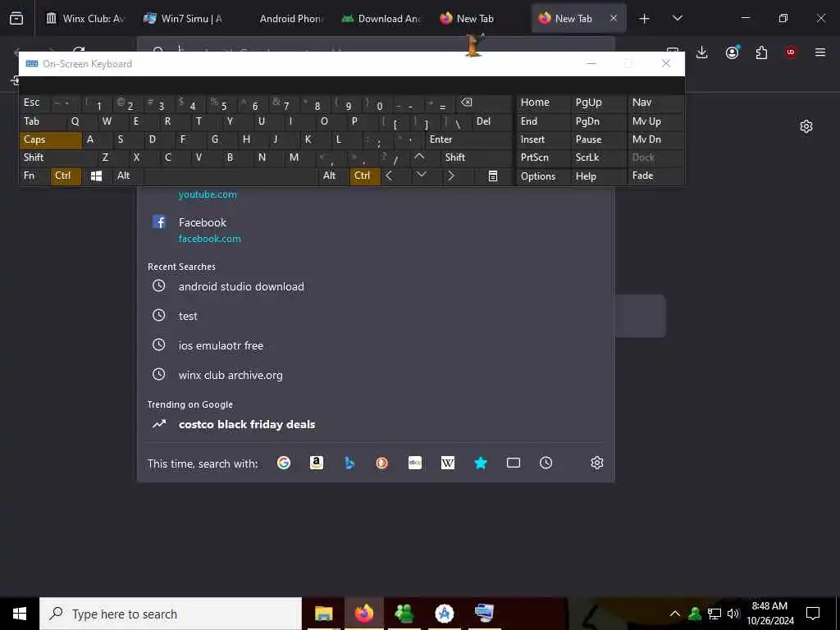This screenshot has width=840, height=630.
Task: Click Windows logo key on On-Screen Keyboard
Action: click(x=97, y=176)
